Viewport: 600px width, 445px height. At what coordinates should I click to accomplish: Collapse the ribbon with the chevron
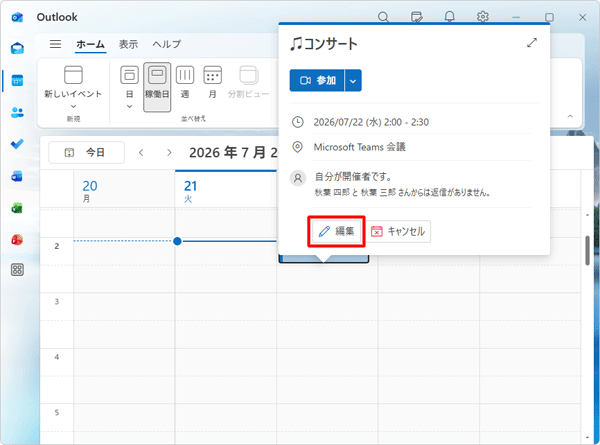point(570,116)
